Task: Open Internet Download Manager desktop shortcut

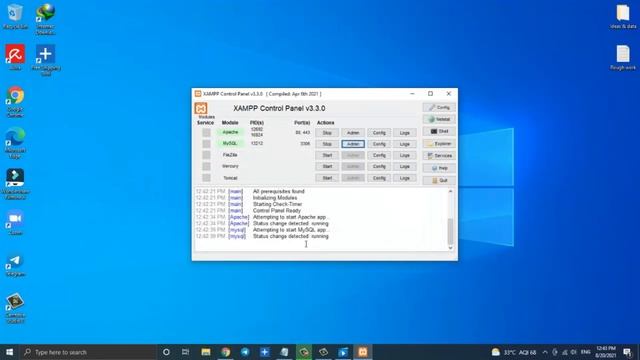Action: pos(45,18)
